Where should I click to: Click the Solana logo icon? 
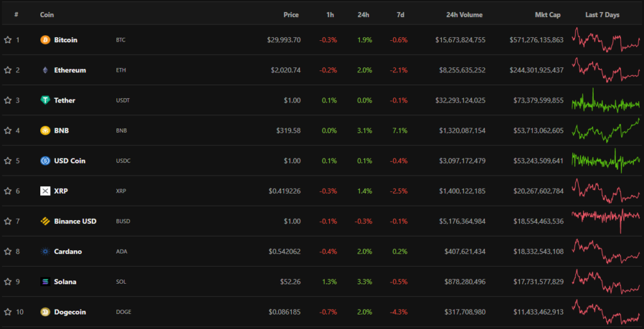tap(45, 282)
